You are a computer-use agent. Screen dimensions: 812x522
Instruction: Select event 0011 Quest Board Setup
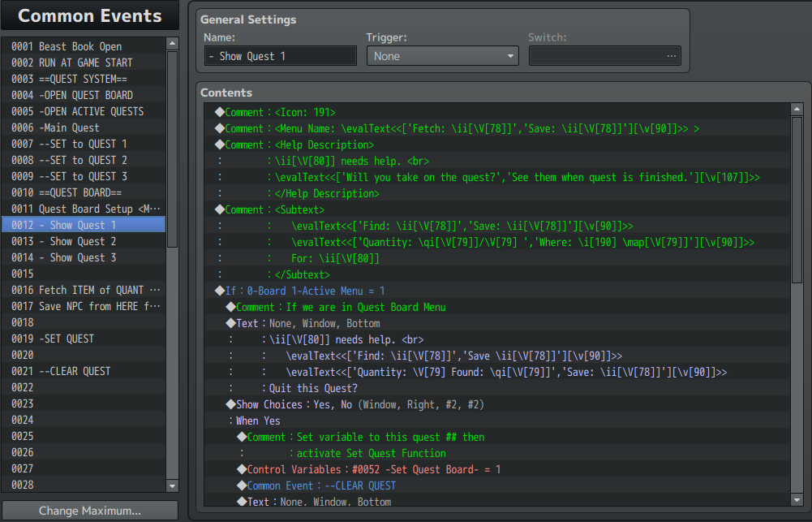pyautogui.click(x=85, y=209)
